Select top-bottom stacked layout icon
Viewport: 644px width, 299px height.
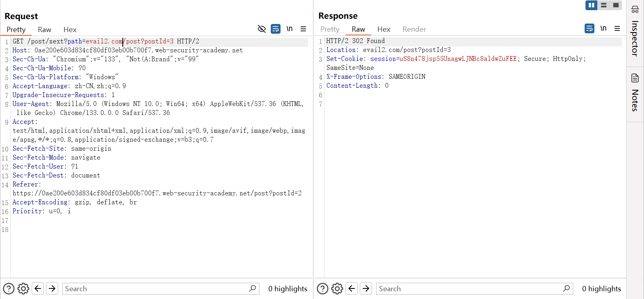point(604,5)
